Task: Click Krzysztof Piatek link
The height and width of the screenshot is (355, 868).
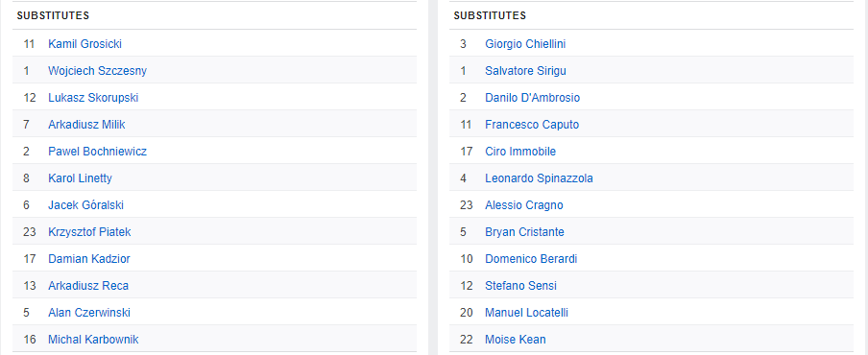Action: pos(89,232)
